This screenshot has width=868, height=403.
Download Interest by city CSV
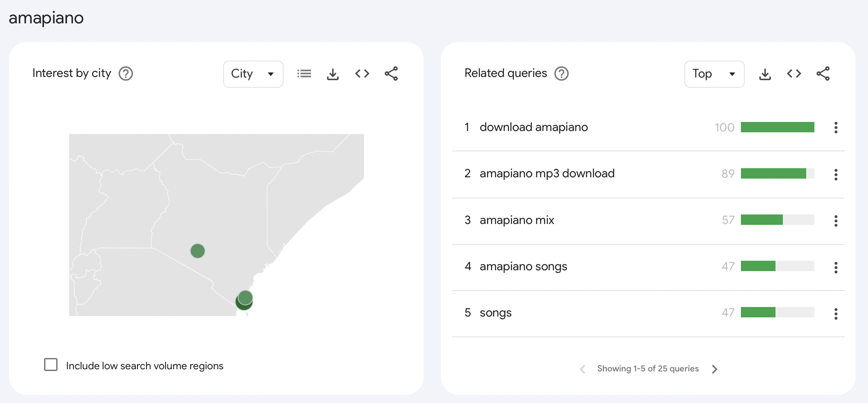tap(333, 74)
